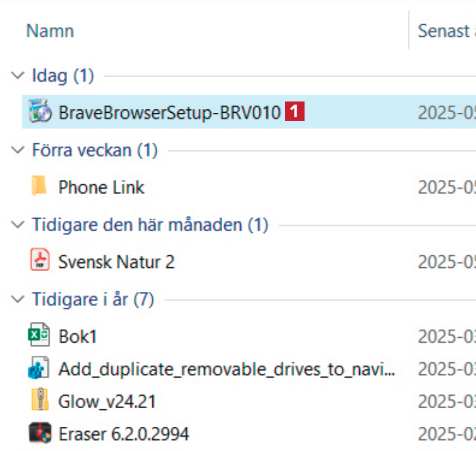Click the Phone Link folder icon
476x451 pixels.
click(39, 187)
